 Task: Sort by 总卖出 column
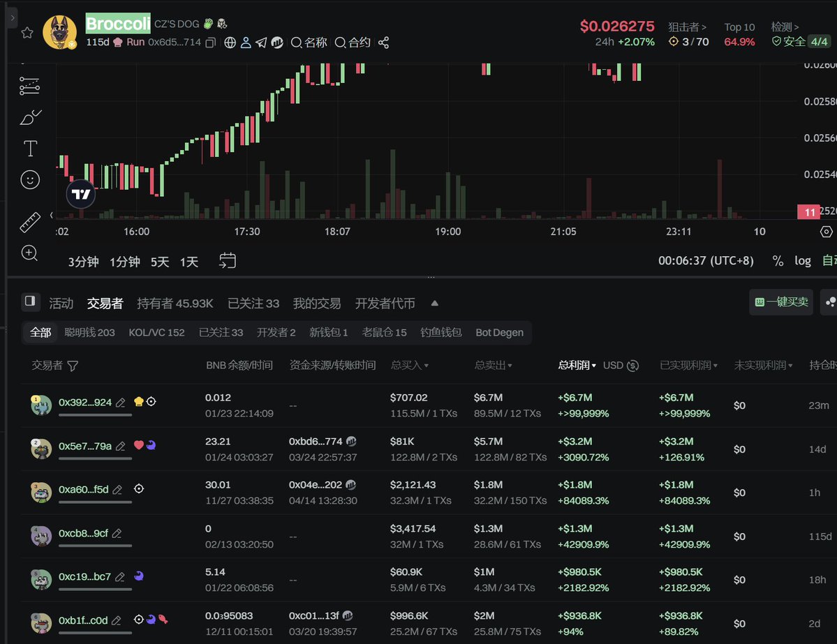(494, 366)
